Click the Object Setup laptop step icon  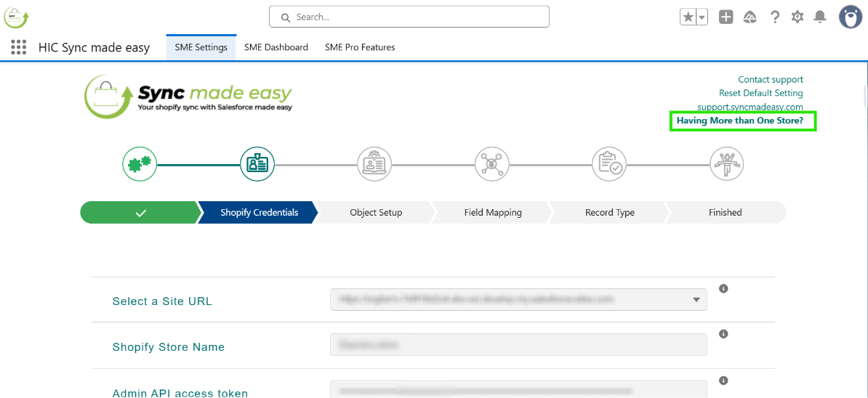tap(375, 164)
